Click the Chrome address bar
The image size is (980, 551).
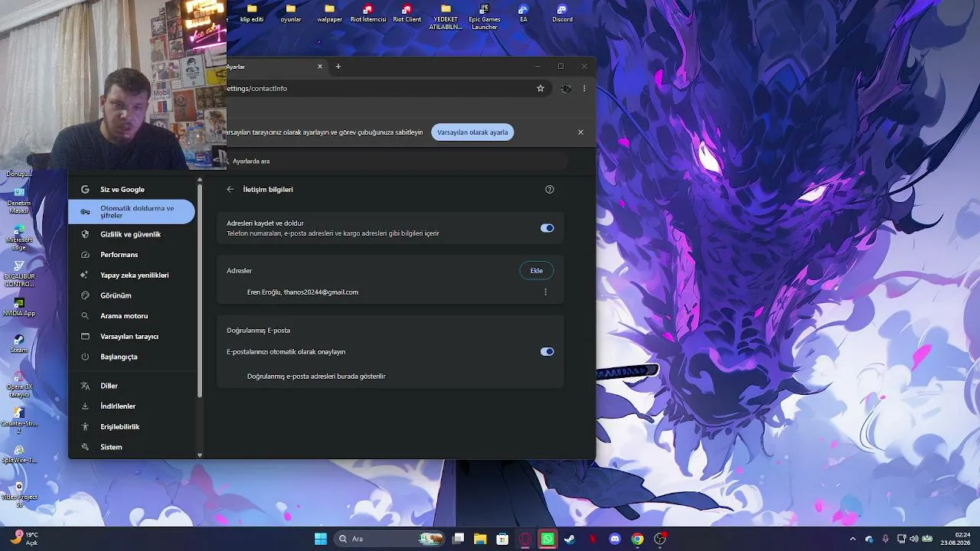[x=379, y=89]
